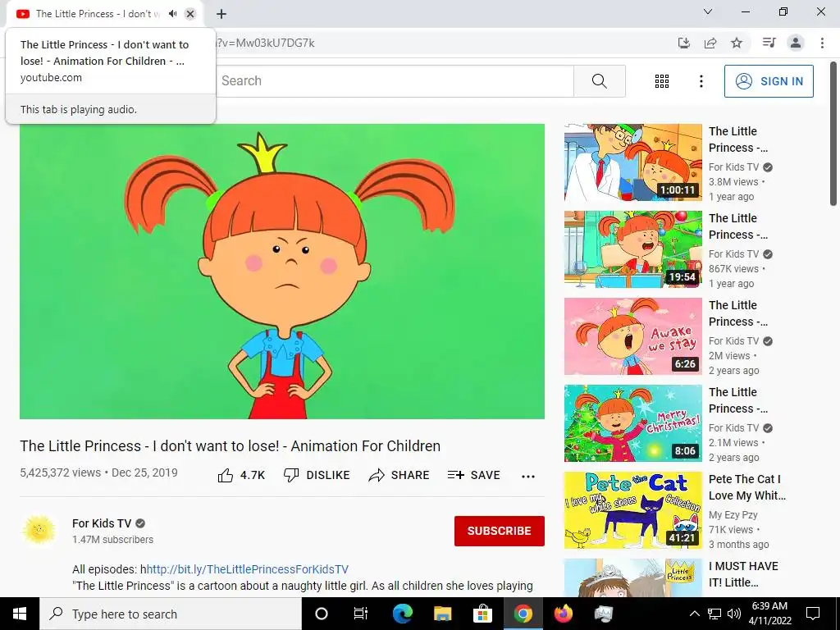The image size is (840, 630).
Task: Open network status tray icon
Action: click(714, 614)
